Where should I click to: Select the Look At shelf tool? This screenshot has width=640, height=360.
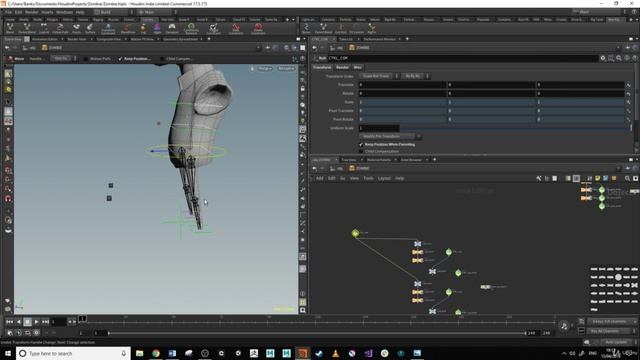pos(44,28)
